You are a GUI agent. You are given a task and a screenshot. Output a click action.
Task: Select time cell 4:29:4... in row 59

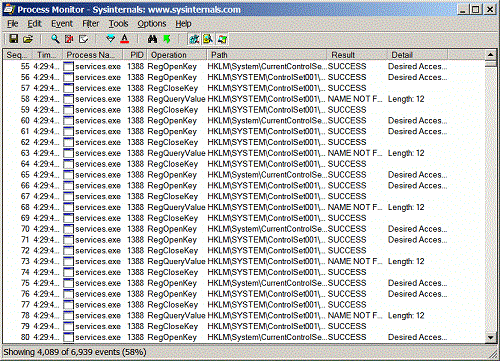[x=46, y=110]
